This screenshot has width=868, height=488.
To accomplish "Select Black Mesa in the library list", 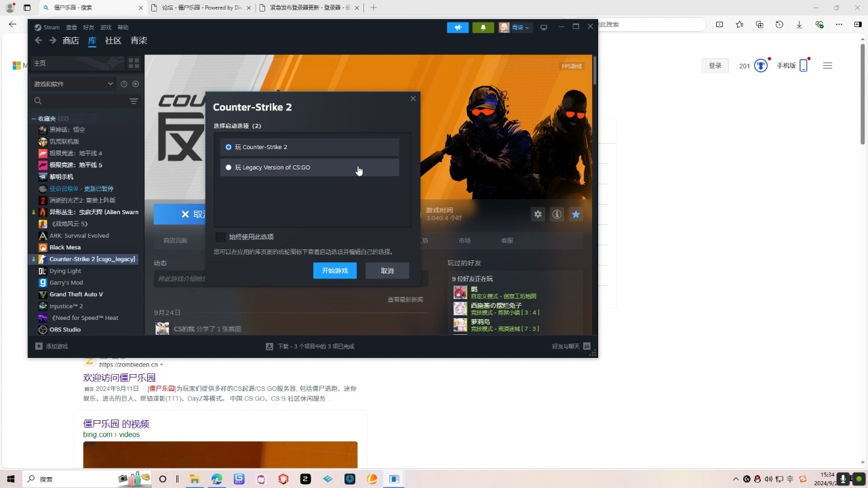I will (65, 247).
